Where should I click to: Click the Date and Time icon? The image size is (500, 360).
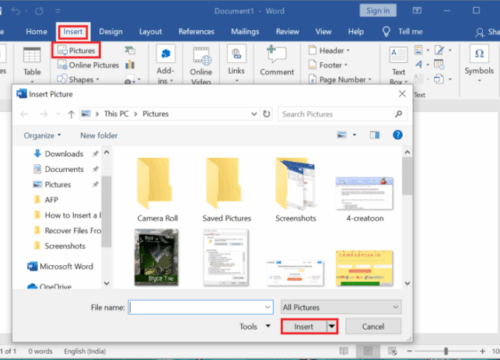click(439, 64)
